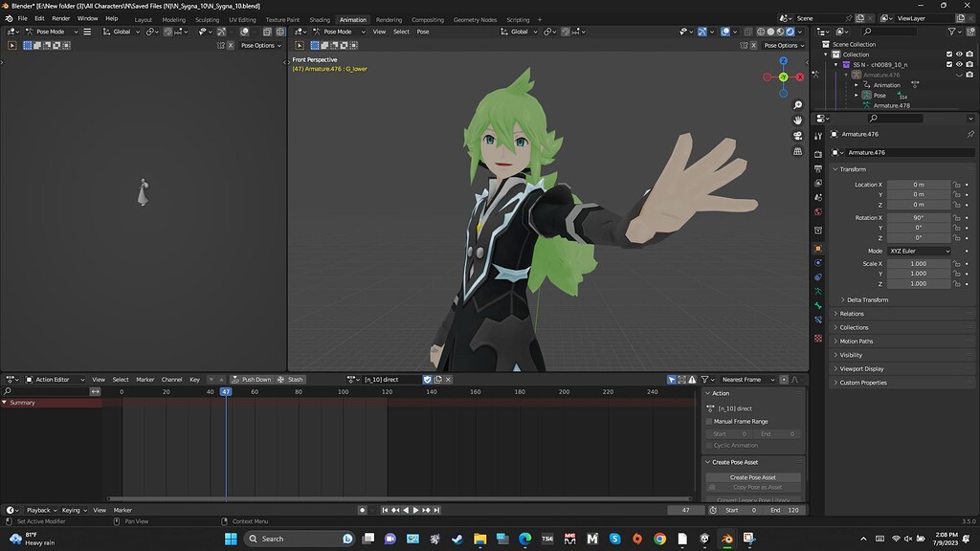Switch to the Shading workspace tab

320,19
